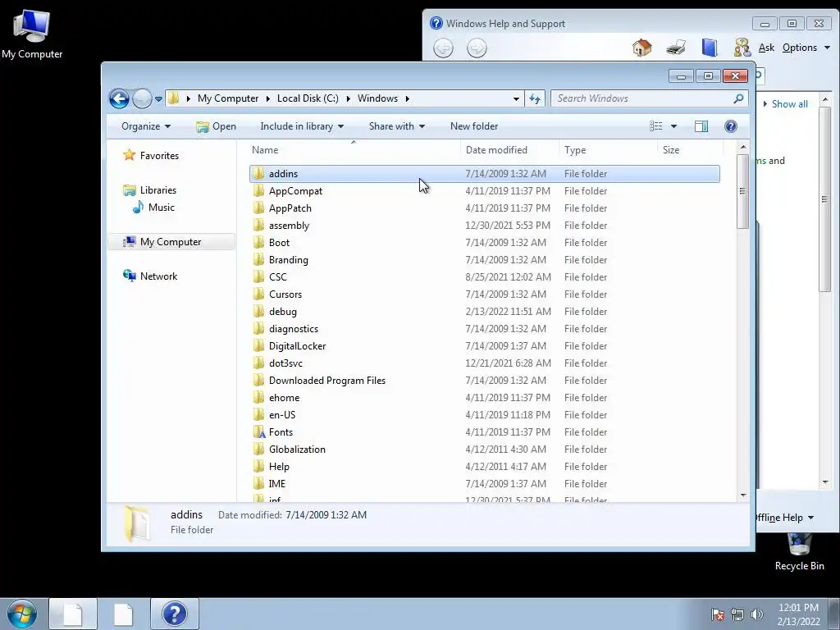Viewport: 840px width, 630px height.
Task: Click the Windows Start orb
Action: pos(21,614)
